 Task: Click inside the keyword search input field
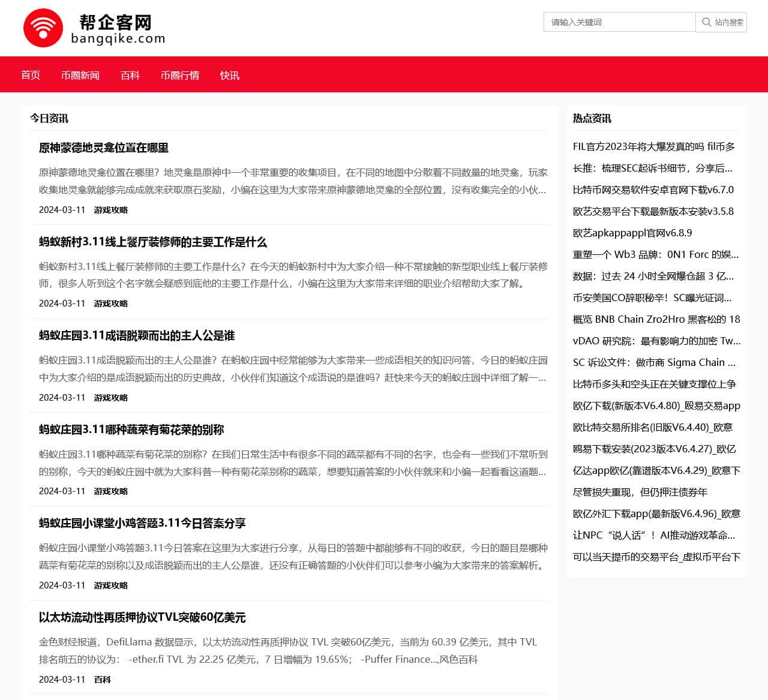[x=618, y=22]
